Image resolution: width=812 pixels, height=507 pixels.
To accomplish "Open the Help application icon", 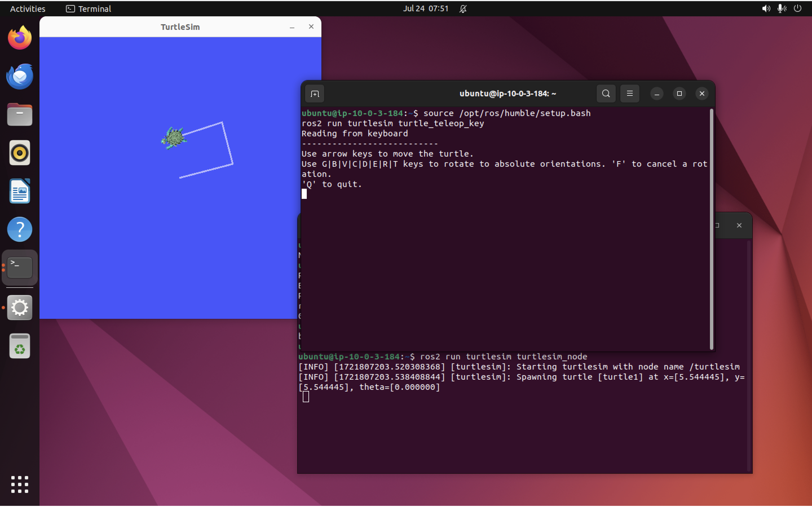I will pyautogui.click(x=19, y=229).
